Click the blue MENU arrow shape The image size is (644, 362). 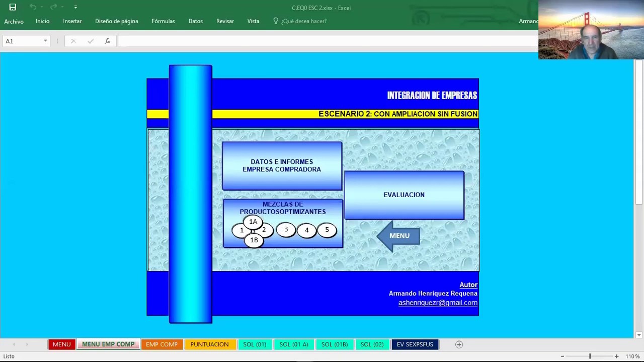point(398,236)
